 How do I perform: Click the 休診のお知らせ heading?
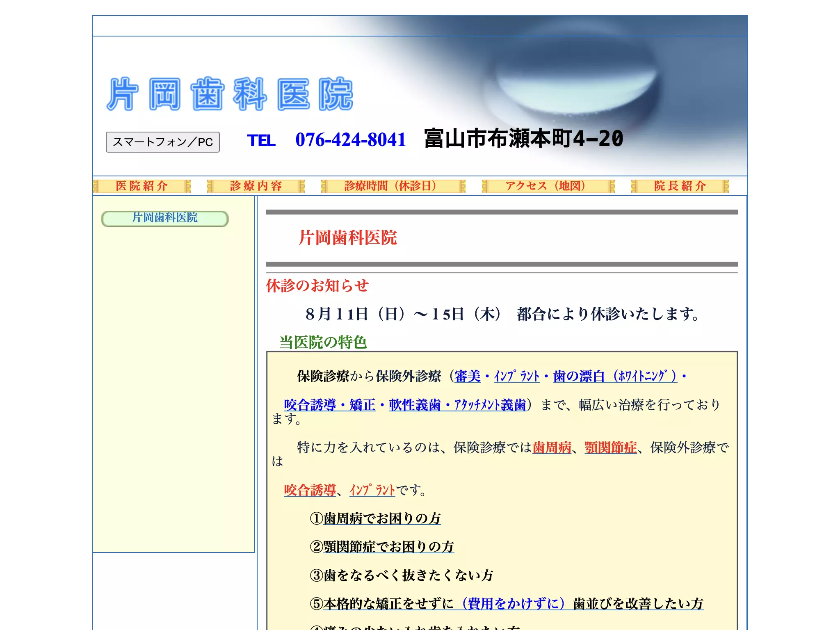pos(317,286)
